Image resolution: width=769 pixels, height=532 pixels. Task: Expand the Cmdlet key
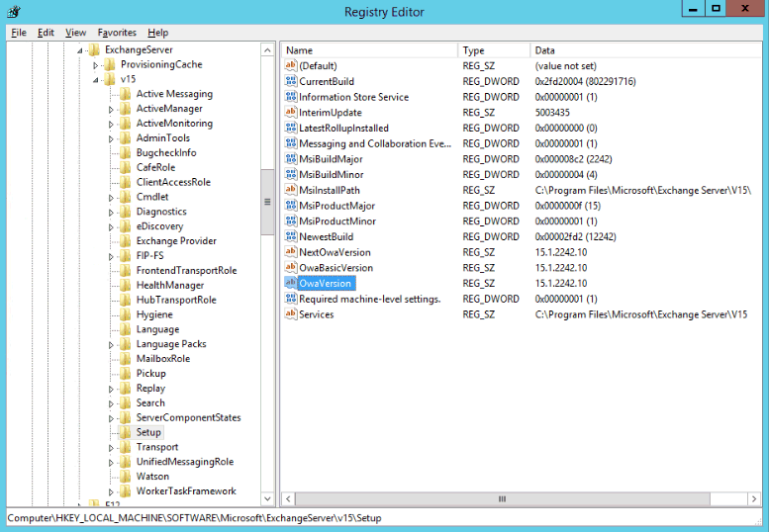pos(111,198)
